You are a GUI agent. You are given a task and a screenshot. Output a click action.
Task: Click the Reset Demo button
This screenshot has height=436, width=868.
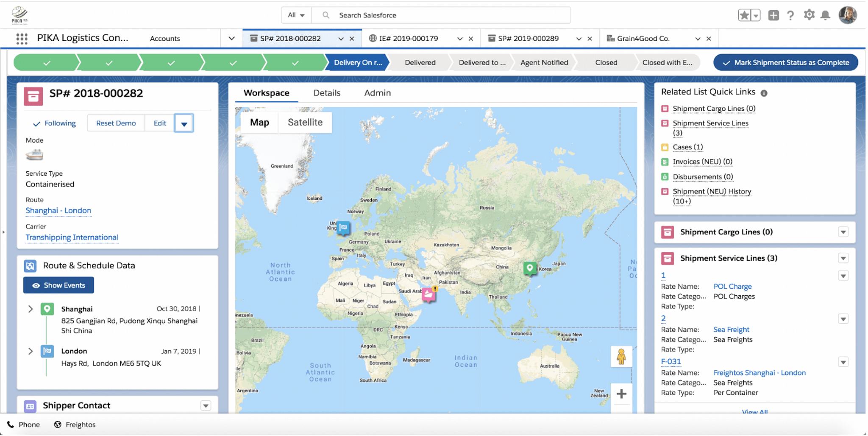pyautogui.click(x=116, y=123)
